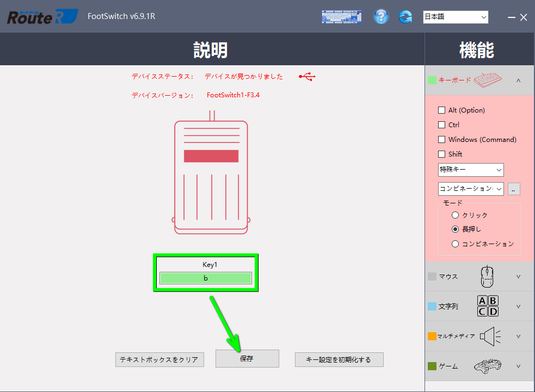The width and height of the screenshot is (535, 392).
Task: Select the keyboard icon in the キーボード section
Action: tap(488, 79)
